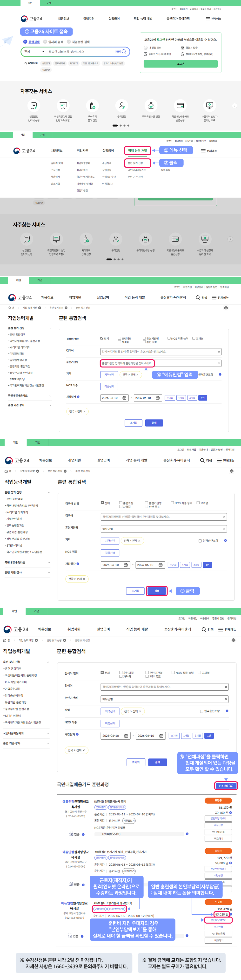Open 육아휴직 급여 신청 icon in the topmost screenshot
Viewport: 241px width, 980px height.
tap(92, 105)
